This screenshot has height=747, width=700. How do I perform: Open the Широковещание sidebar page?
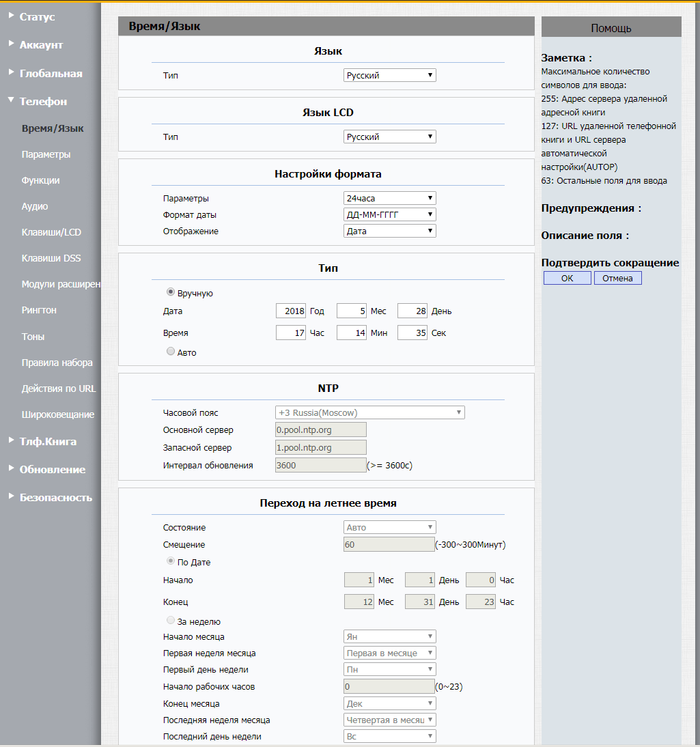pos(57,414)
